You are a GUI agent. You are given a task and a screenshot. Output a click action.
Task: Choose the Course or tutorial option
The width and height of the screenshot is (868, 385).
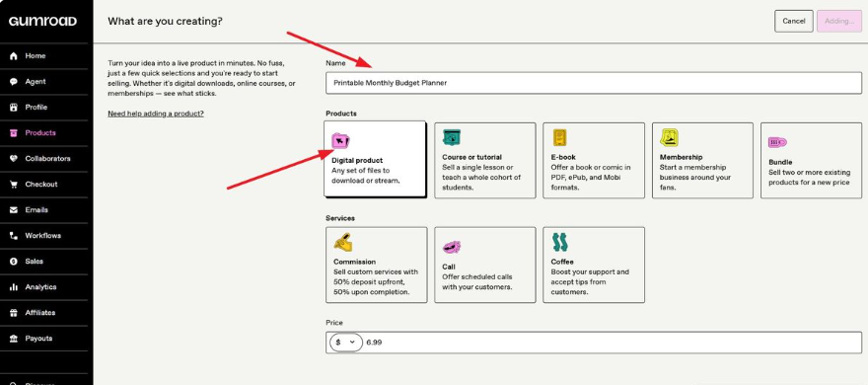click(485, 160)
